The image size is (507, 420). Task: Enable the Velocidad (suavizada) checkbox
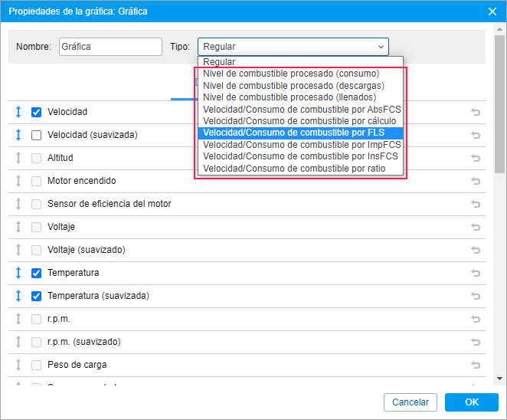[36, 135]
